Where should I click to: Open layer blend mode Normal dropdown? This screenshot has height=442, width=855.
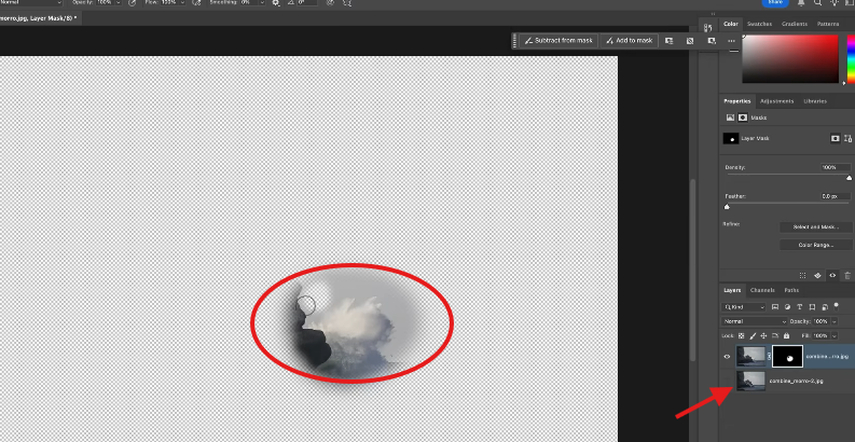click(x=754, y=322)
